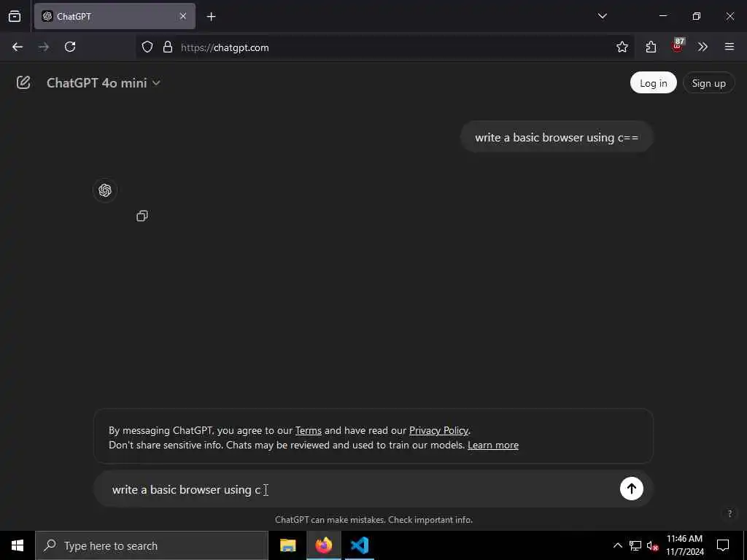Image resolution: width=747 pixels, height=560 pixels.
Task: Open File Explorer from the taskbar
Action: [287, 545]
